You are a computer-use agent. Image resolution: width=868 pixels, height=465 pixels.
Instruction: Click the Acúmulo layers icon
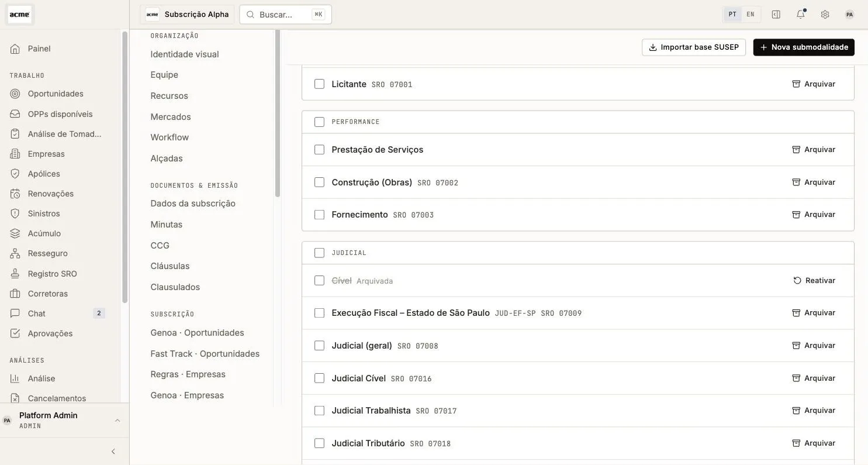click(x=16, y=233)
